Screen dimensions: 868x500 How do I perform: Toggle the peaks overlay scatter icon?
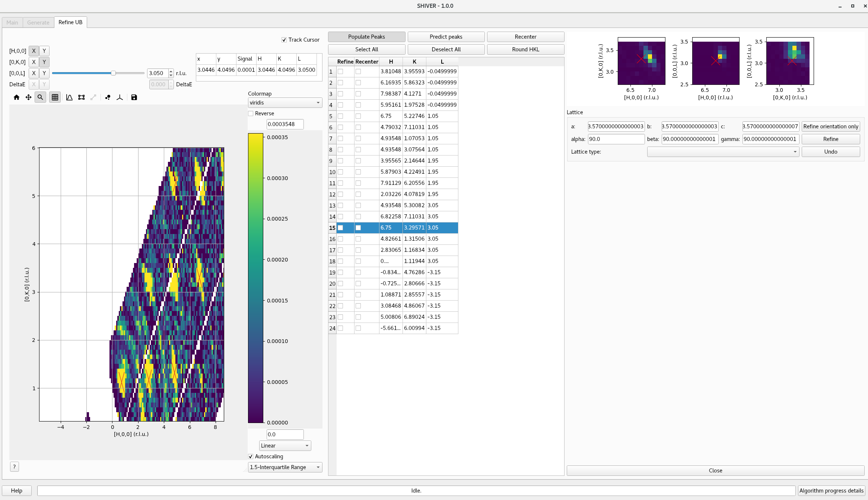[x=108, y=97]
